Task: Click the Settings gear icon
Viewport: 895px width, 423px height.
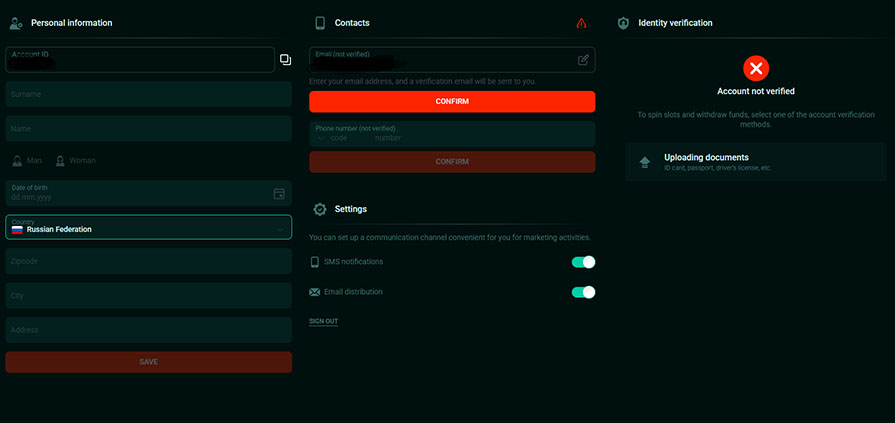Action: [x=320, y=209]
